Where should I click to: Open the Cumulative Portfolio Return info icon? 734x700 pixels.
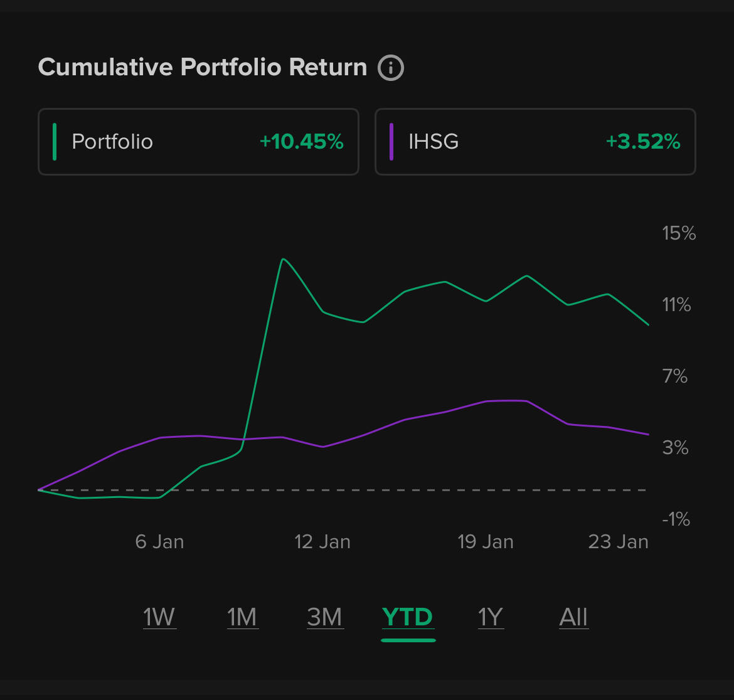pos(390,68)
